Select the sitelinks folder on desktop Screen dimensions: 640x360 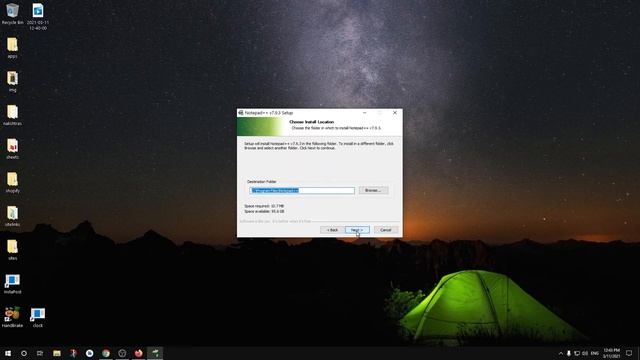pyautogui.click(x=12, y=216)
